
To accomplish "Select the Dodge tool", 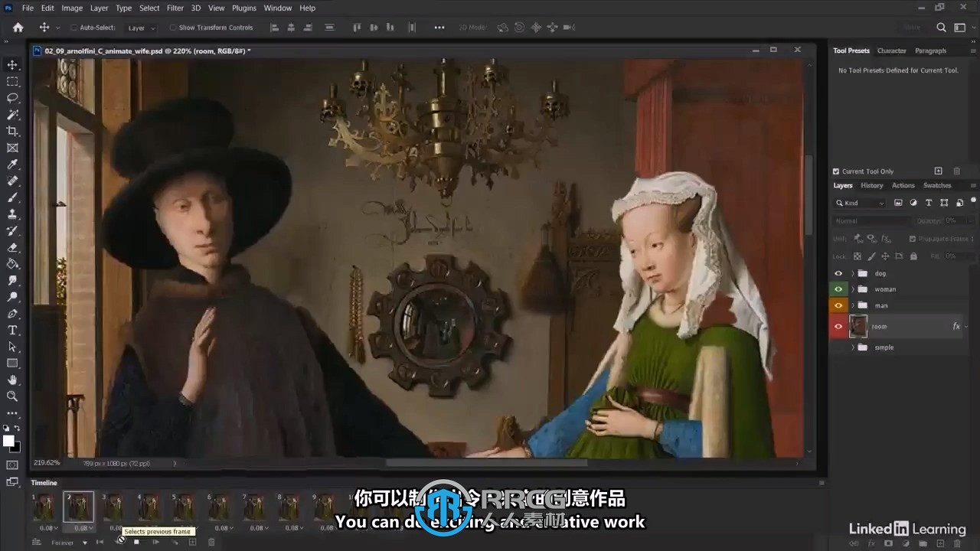I will tap(12, 297).
